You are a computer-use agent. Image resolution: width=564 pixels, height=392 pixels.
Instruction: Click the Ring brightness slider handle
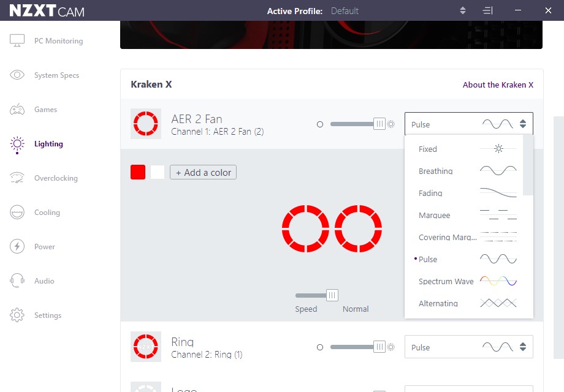point(379,347)
